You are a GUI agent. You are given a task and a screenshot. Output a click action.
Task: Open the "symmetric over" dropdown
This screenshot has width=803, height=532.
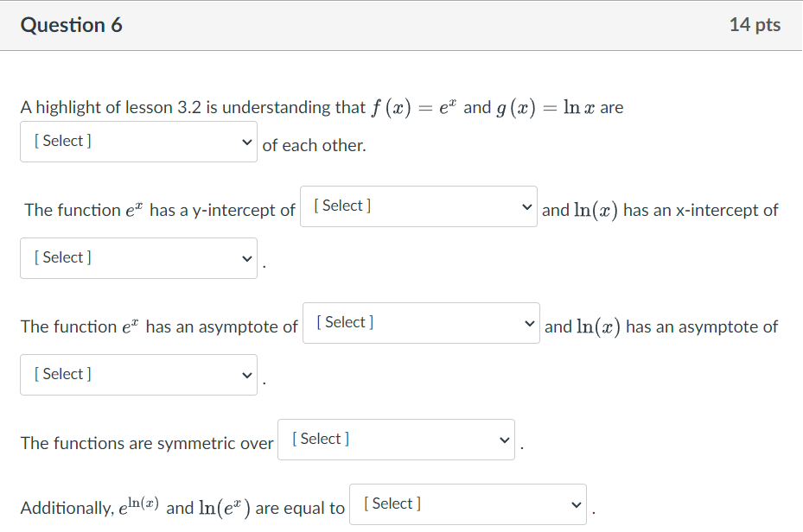397,440
